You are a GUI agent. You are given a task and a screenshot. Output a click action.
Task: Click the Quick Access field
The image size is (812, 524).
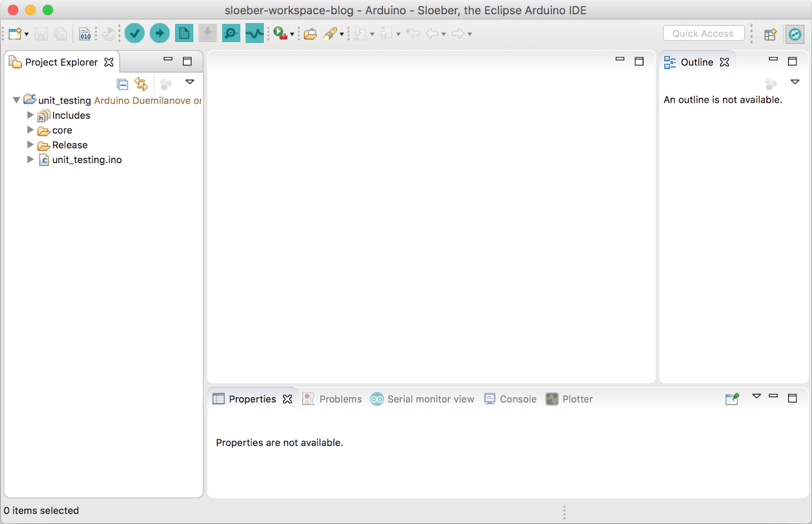(x=703, y=33)
